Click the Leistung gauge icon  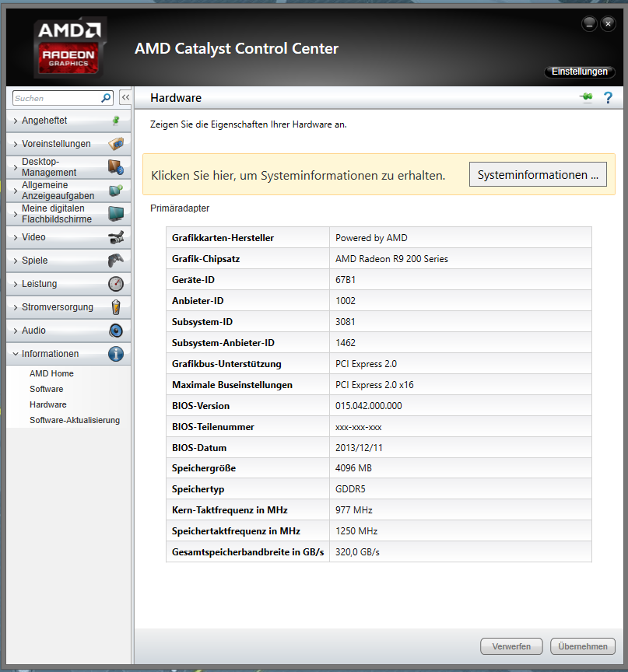116,284
